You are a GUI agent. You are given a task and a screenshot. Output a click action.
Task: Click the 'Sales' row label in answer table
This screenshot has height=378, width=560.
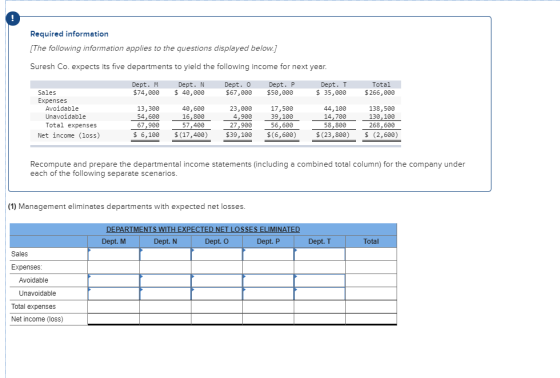(x=20, y=254)
